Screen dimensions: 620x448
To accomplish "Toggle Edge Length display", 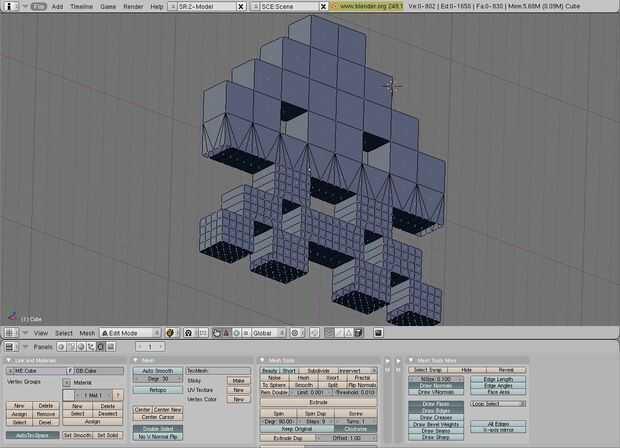I will point(498,379).
